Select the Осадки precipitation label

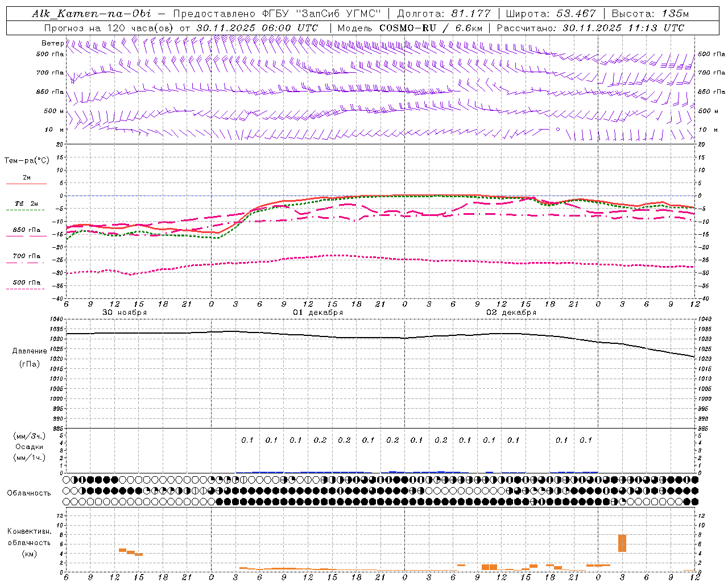tap(30, 447)
